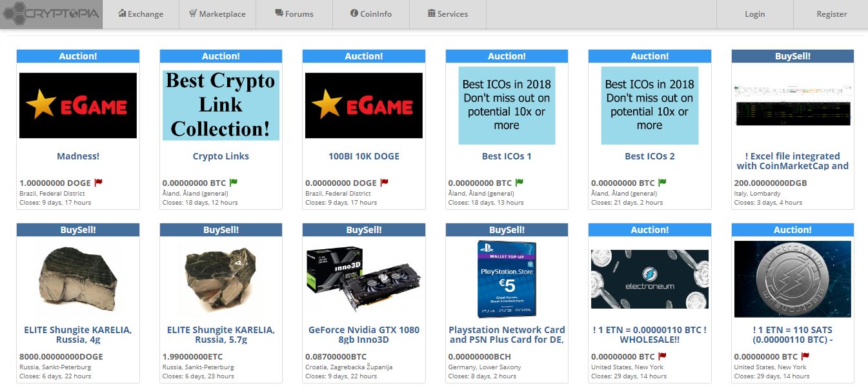The width and height of the screenshot is (868, 388).
Task: Open the Shungite 4g stone photo
Action: [78, 280]
